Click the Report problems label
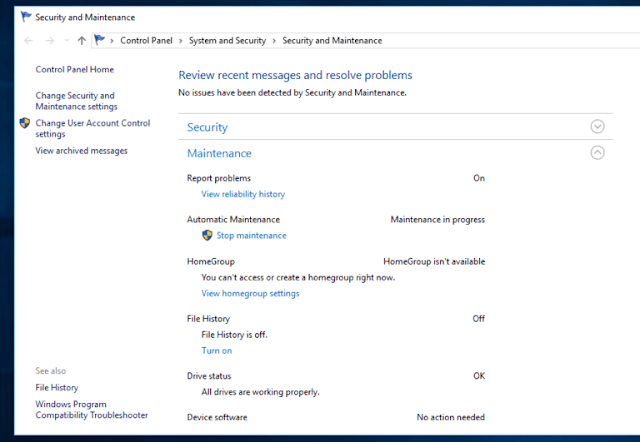The height and width of the screenshot is (442, 640). point(219,178)
